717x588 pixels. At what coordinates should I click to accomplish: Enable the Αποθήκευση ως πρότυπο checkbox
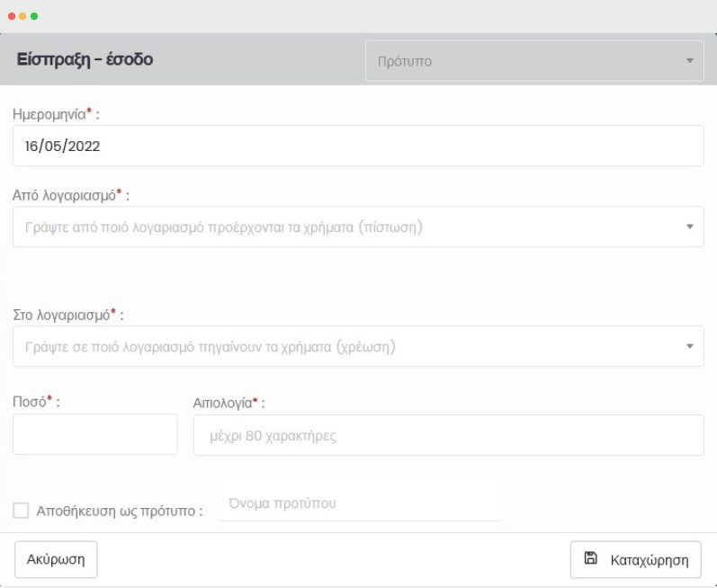[x=21, y=511]
